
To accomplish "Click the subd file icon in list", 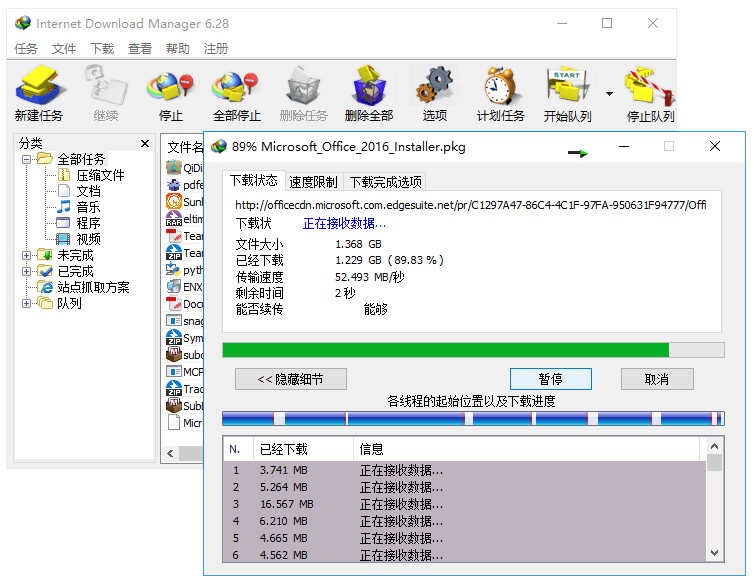I will coord(174,354).
